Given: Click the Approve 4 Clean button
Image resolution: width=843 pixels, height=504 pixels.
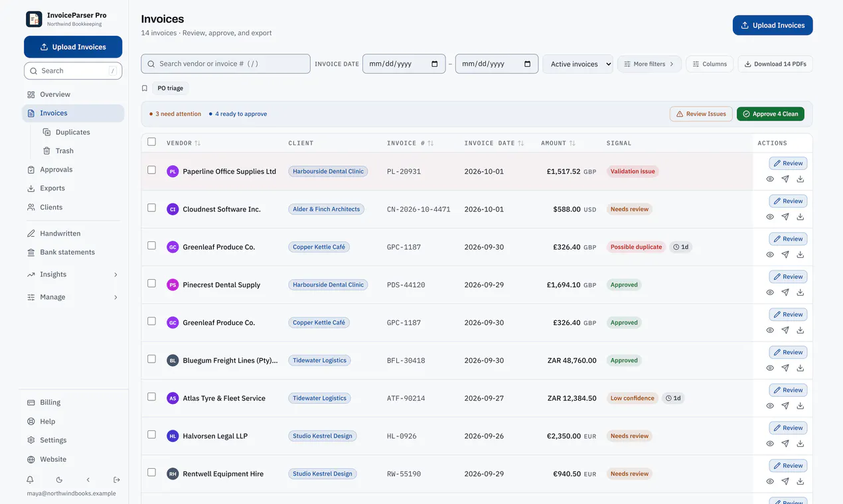Looking at the screenshot, I should [771, 114].
